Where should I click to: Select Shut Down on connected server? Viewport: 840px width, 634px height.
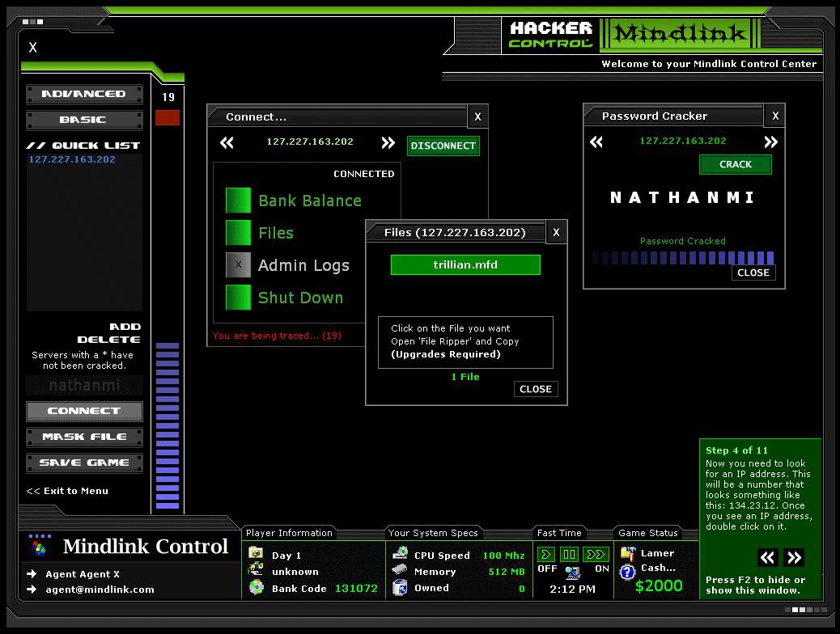click(300, 298)
